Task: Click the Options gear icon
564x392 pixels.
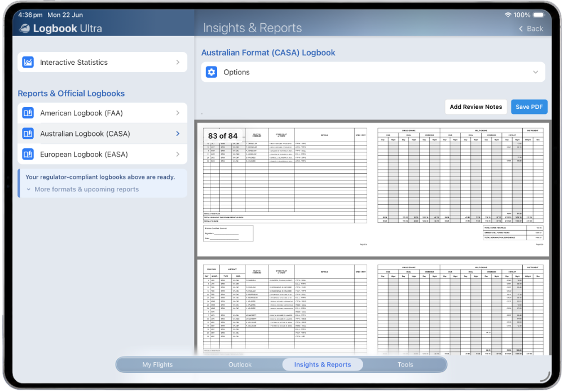Action: [x=211, y=72]
